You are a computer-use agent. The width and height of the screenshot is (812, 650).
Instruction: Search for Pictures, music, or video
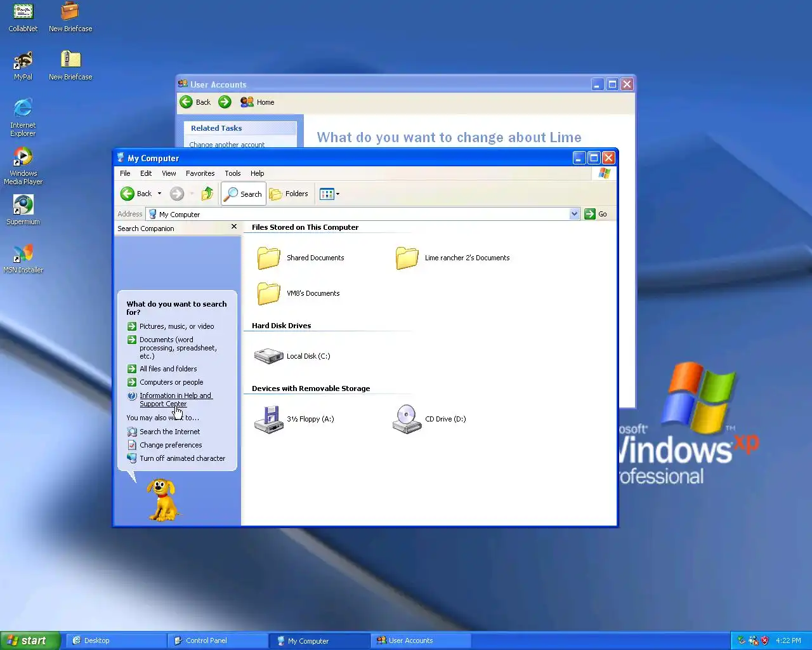[171, 326]
